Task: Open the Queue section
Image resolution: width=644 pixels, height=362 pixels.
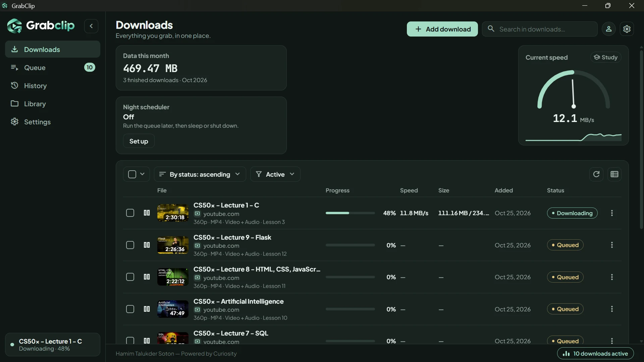Action: click(53, 67)
